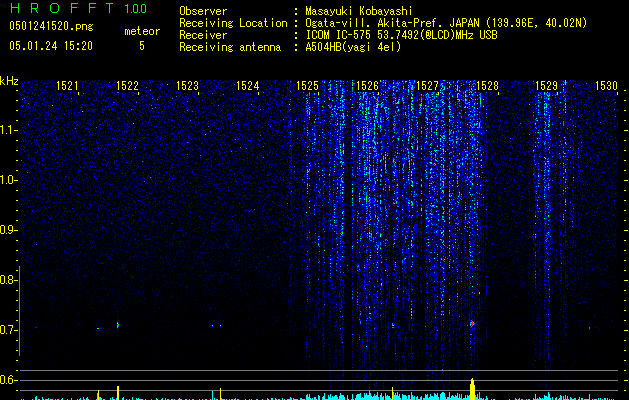Click the Receiving antenna label
The width and height of the screenshot is (629, 400).
(x=230, y=47)
